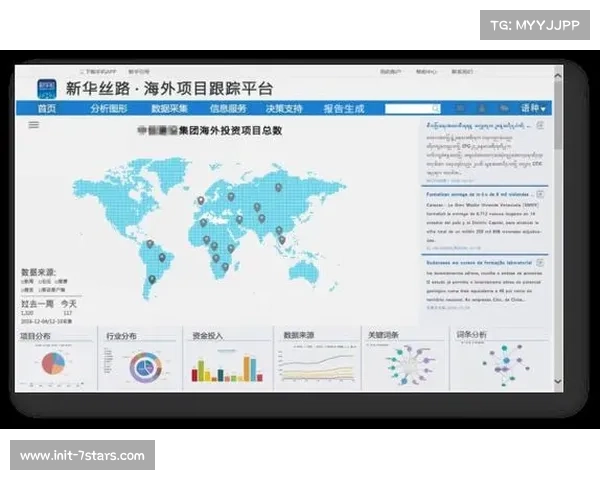
Task: Open the Spanish news headline about viviendas
Action: [478, 194]
